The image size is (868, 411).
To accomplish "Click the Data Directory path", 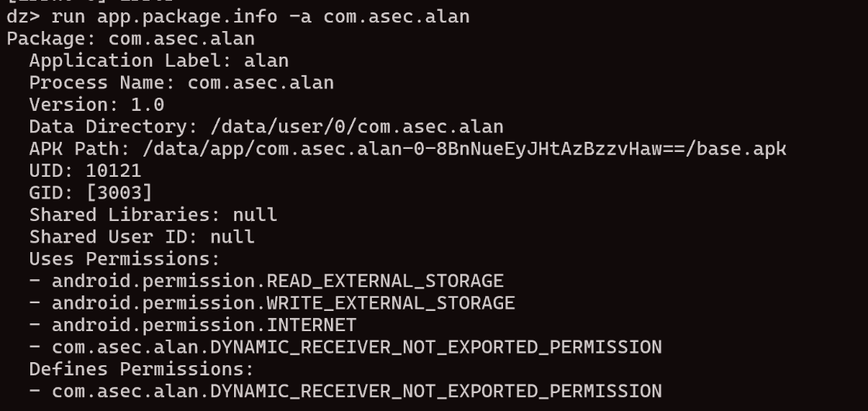I will click(x=357, y=127).
